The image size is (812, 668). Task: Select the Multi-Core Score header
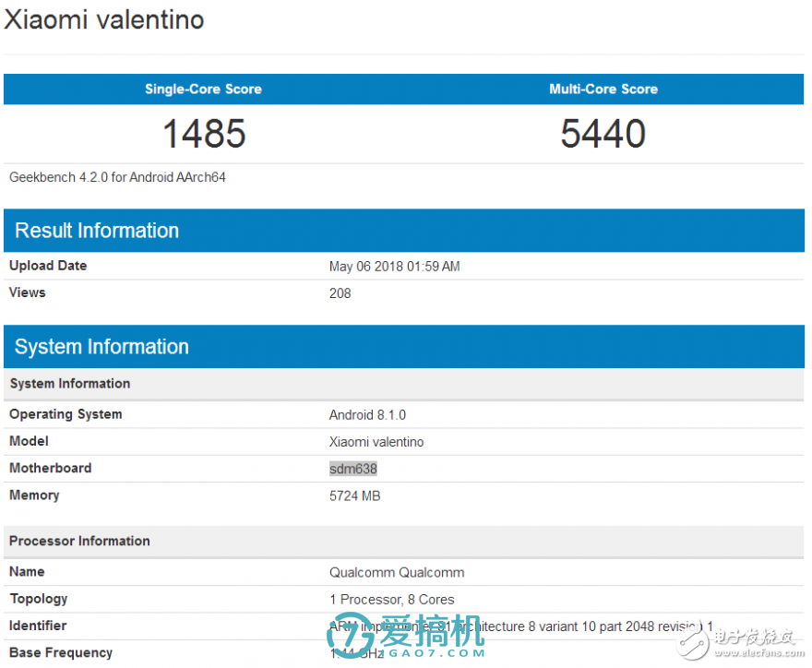pos(603,89)
